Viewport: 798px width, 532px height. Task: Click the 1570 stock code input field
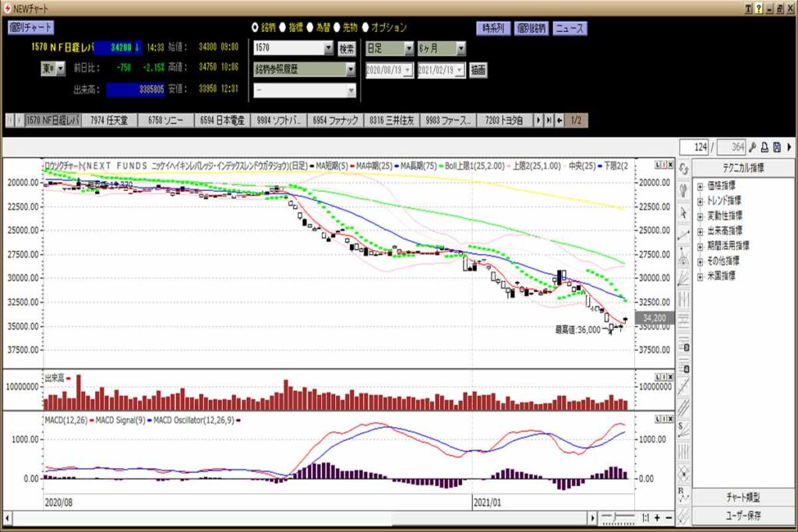point(288,48)
